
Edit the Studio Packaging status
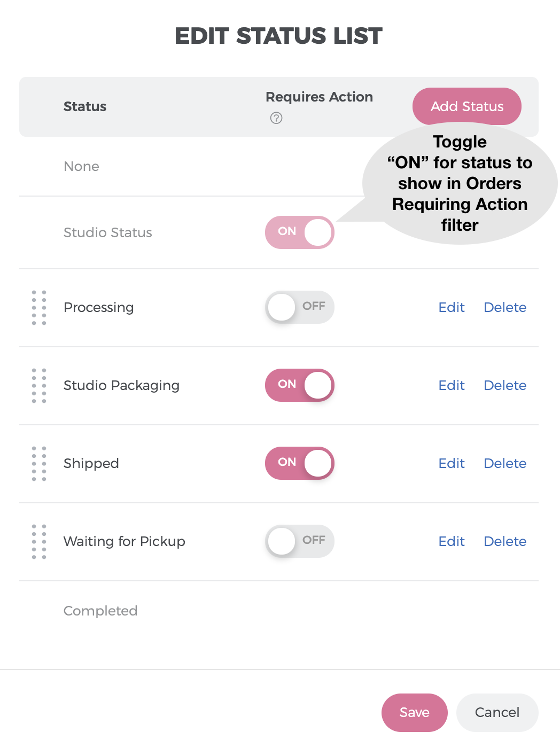tap(452, 385)
